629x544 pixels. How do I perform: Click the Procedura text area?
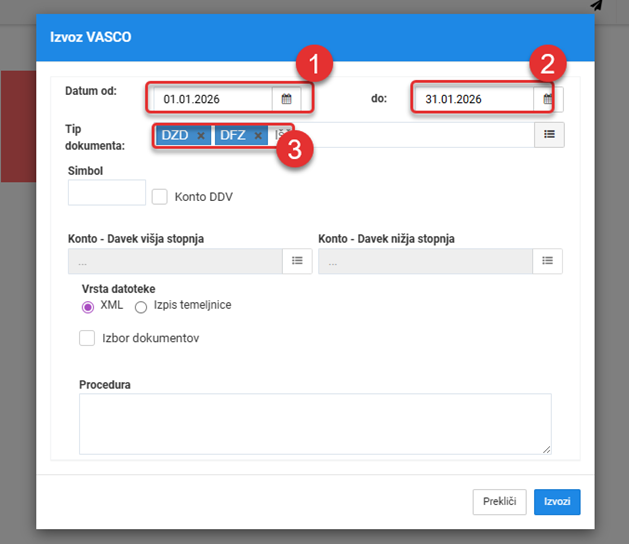coord(315,424)
